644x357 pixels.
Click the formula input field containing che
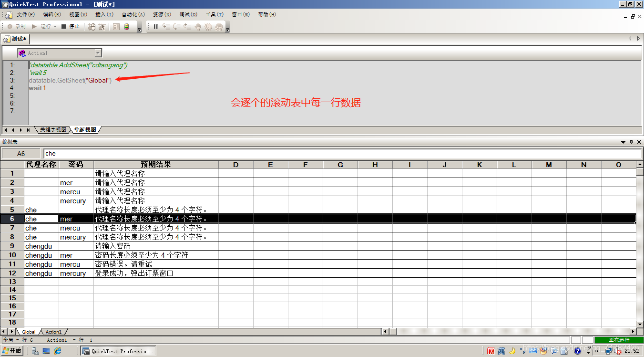pyautogui.click(x=342, y=154)
